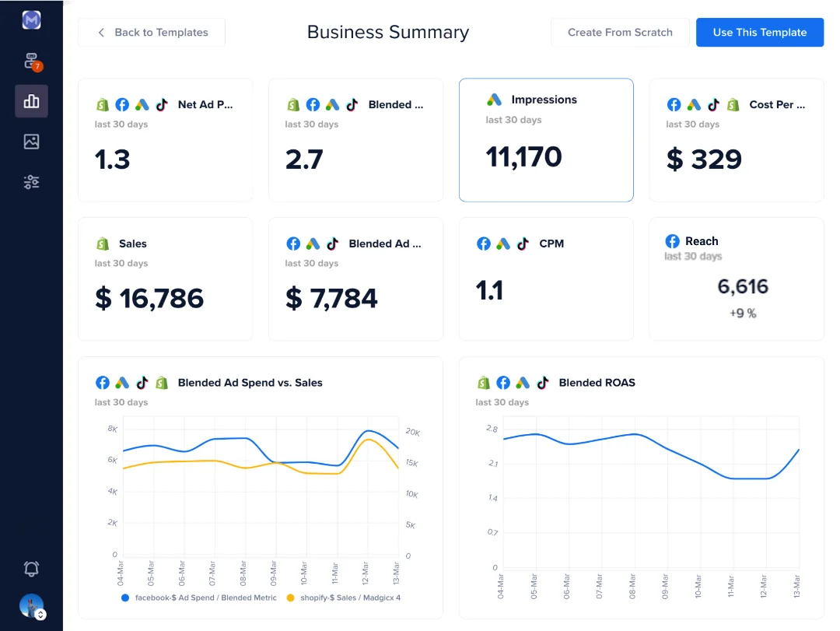This screenshot has width=840, height=631.
Task: Click the Sales value $ 16,786
Action: [149, 299]
